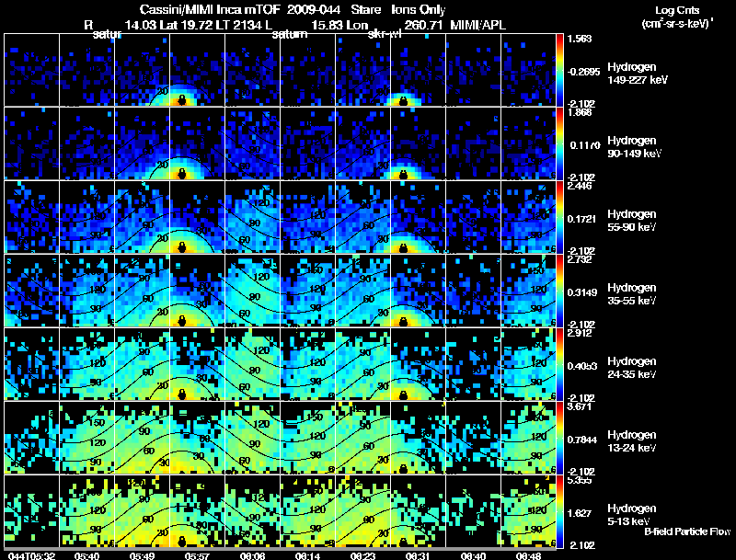Screen dimensions: 736x560
Task: Click the '0.4053' color bar midpoint value
Action: 582,366
